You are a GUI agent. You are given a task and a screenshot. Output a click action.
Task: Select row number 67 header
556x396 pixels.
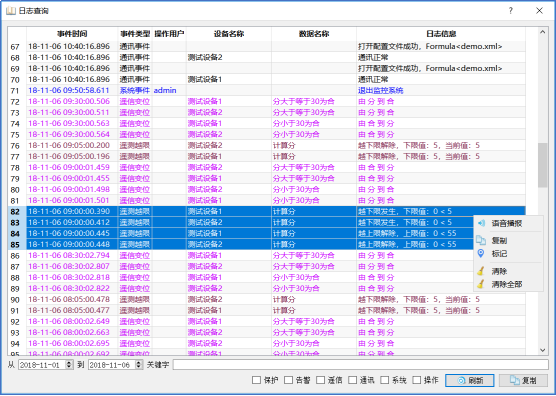click(x=17, y=46)
